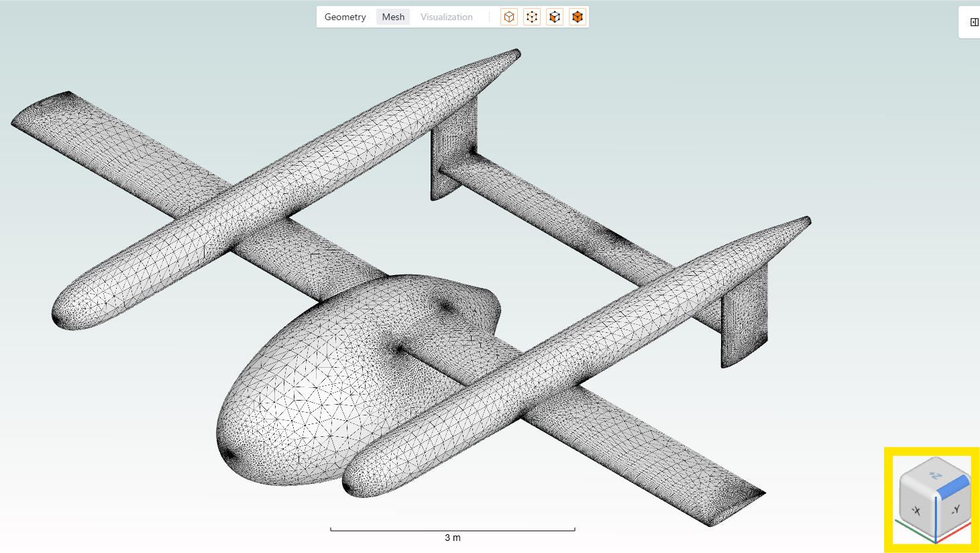This screenshot has width=980, height=553.
Task: Select the left vertical tail fin mesh
Action: pyautogui.click(x=453, y=151)
